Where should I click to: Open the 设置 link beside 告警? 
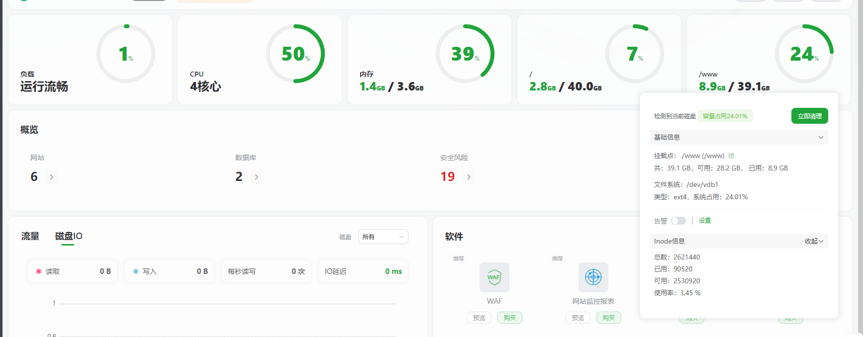(705, 221)
